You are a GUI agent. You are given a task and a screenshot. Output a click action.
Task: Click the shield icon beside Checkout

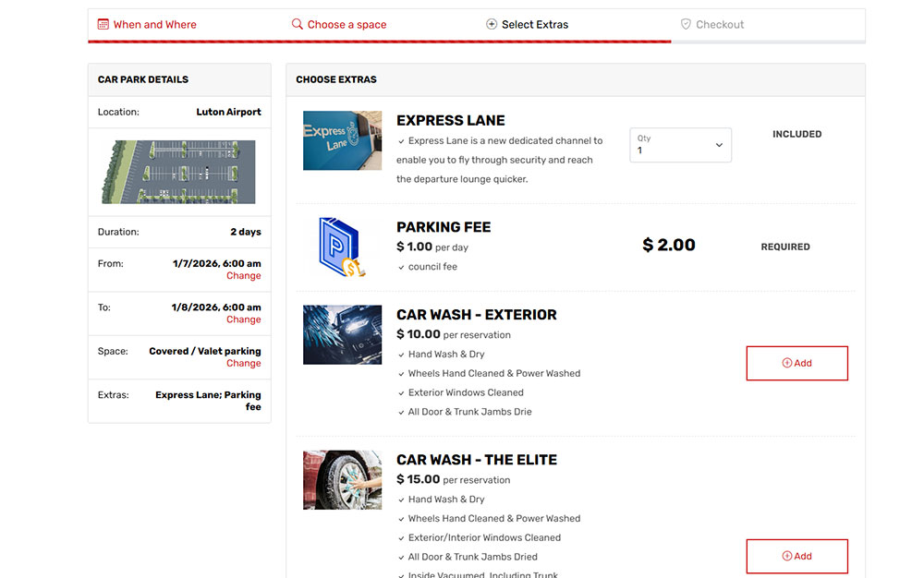(685, 24)
